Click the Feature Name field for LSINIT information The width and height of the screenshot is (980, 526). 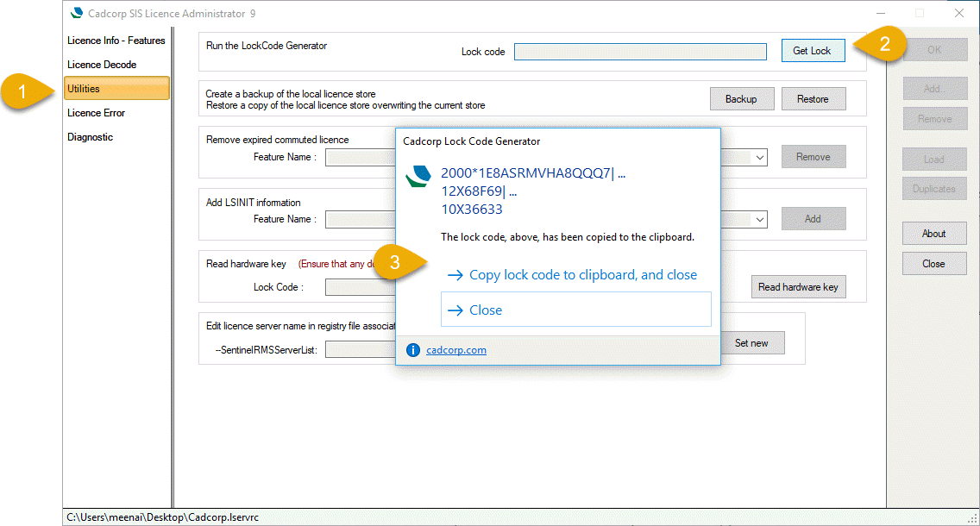pos(361,219)
